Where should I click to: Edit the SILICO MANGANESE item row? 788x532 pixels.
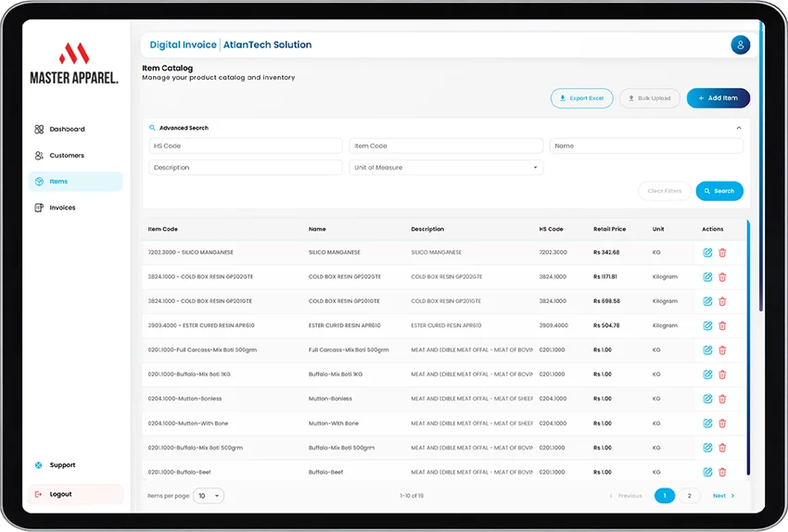point(707,253)
